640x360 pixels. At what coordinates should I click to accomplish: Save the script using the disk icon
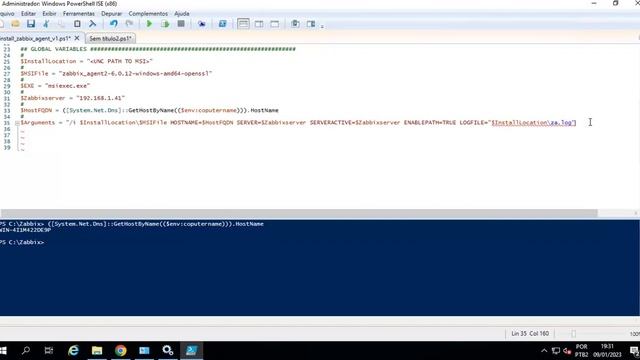pos(31,24)
